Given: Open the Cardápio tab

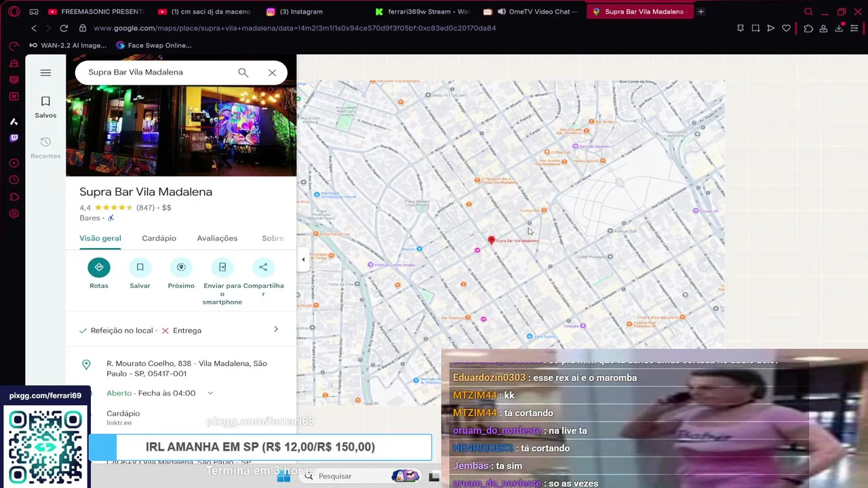Looking at the screenshot, I should click(x=159, y=239).
